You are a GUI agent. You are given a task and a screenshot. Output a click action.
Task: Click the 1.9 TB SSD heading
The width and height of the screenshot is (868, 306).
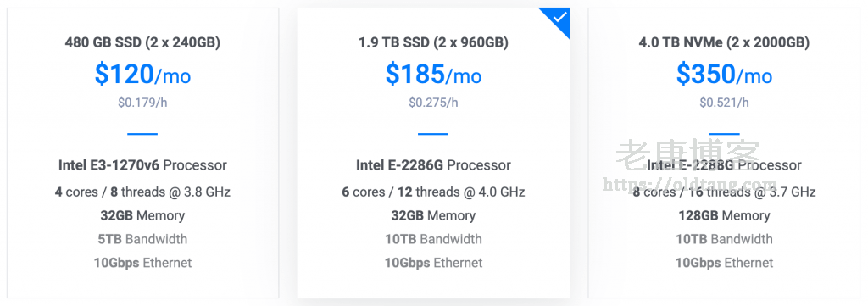click(433, 42)
